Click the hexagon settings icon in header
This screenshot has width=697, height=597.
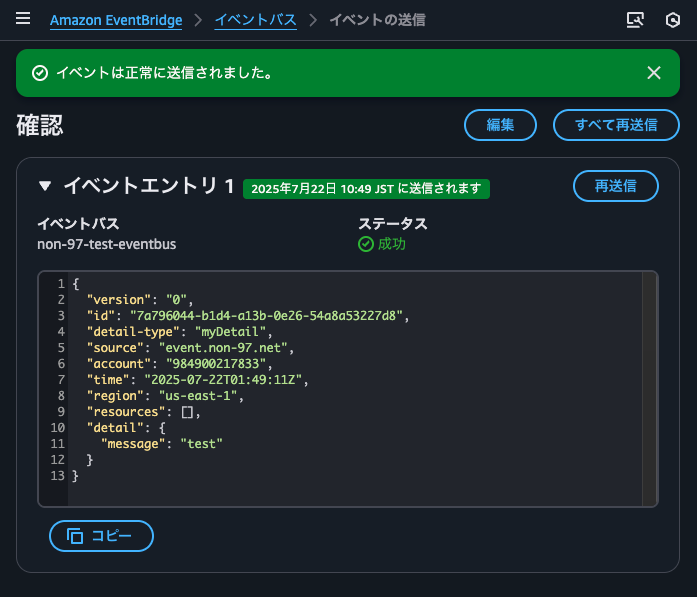point(673,20)
